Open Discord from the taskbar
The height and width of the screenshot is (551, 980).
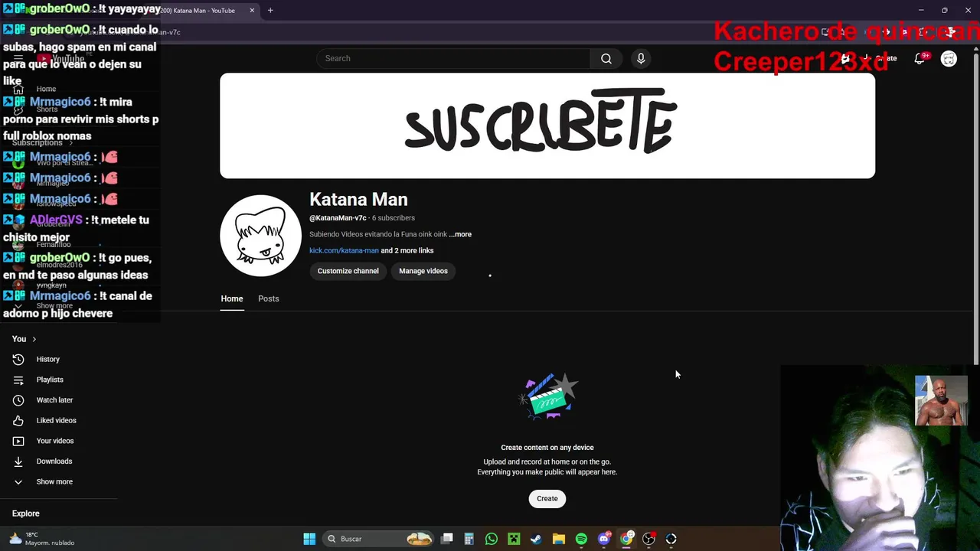[x=603, y=539]
